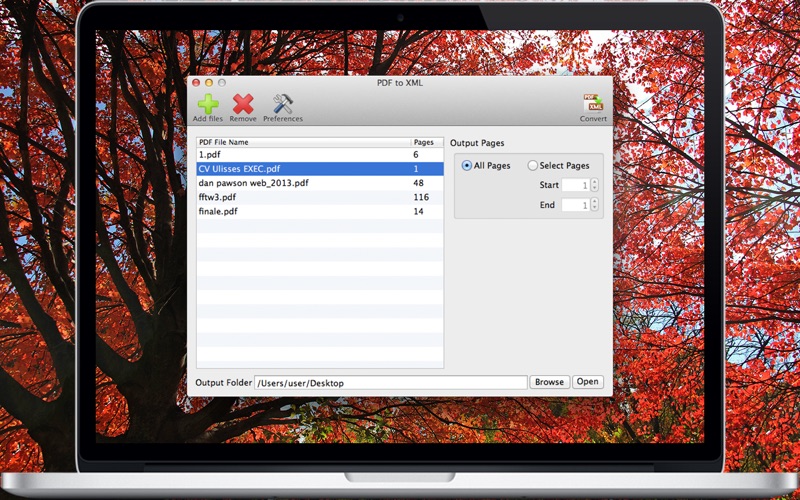800x500 pixels.
Task: Select finale.pdf in the list
Action: [x=320, y=212]
